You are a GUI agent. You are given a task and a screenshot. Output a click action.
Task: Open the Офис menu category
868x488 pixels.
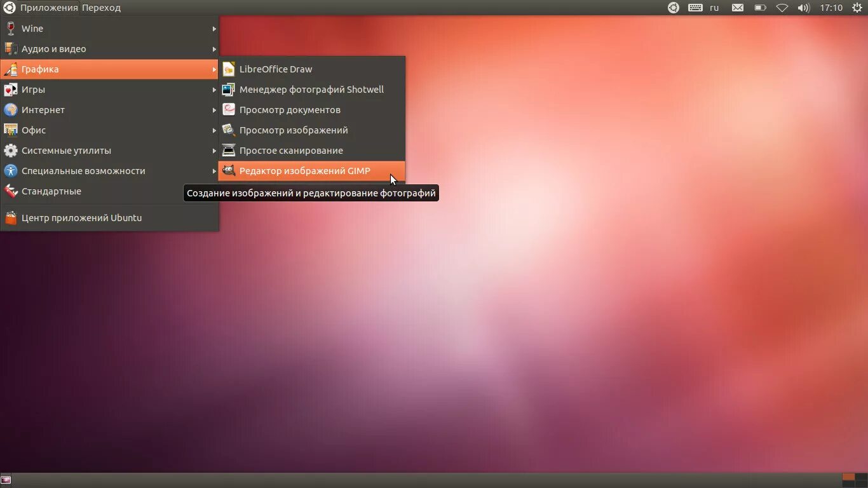[x=109, y=130]
